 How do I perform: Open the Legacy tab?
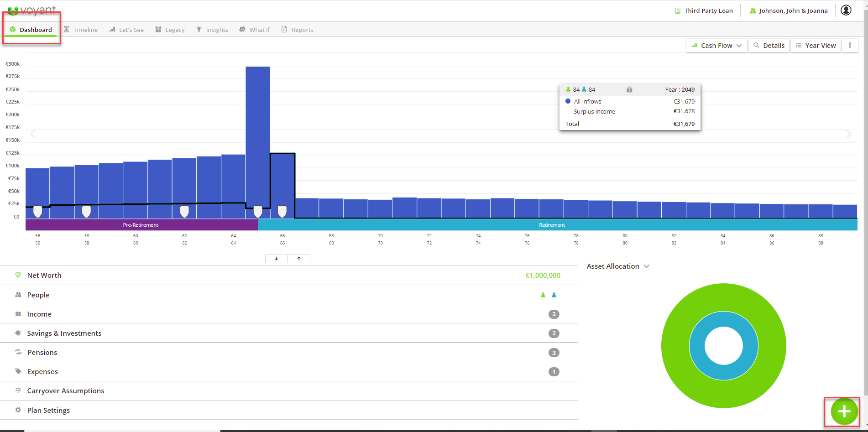[170, 30]
